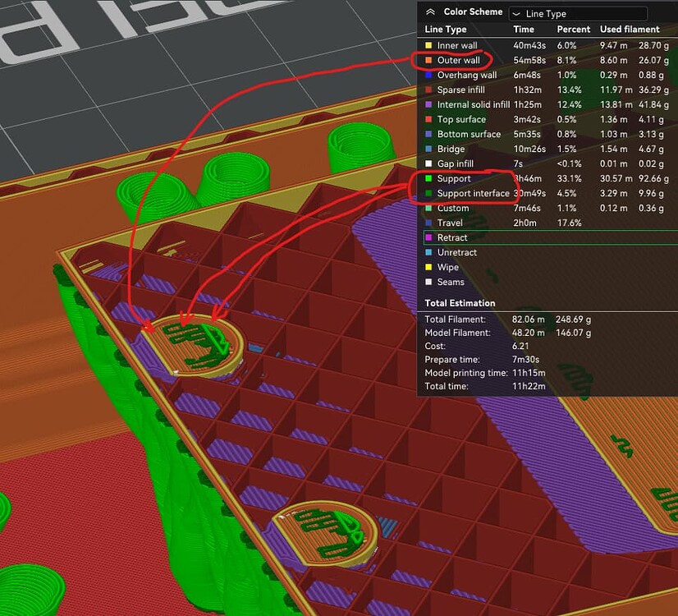Click the Used filament column header

630,30
